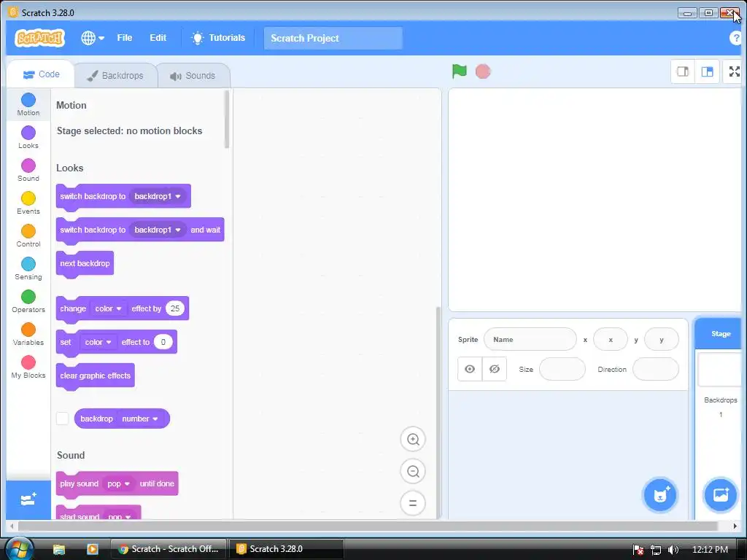Select the Events category
Image resolution: width=747 pixels, height=560 pixels.
click(28, 203)
